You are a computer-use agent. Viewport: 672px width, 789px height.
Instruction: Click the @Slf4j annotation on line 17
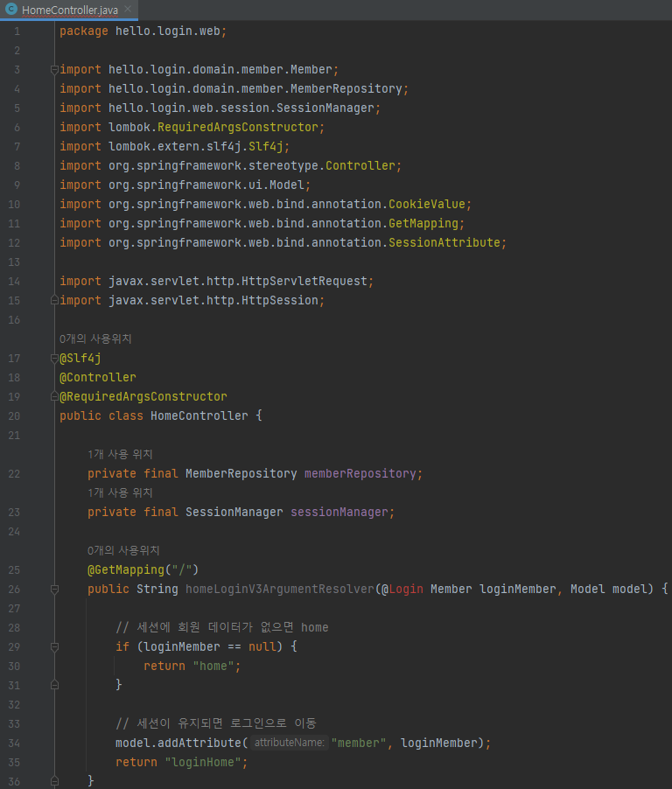[80, 359]
